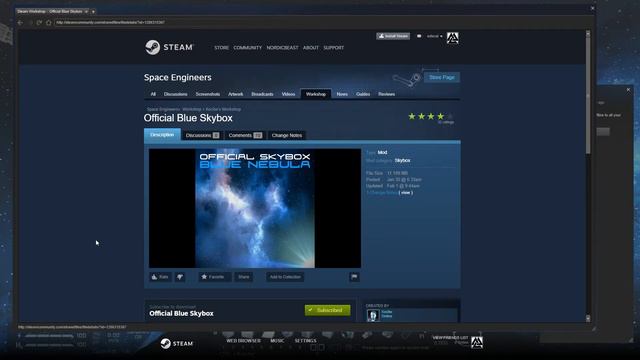Open SETTINGS in the overlay bar
Viewport: 640px width, 360px height.
(x=305, y=341)
